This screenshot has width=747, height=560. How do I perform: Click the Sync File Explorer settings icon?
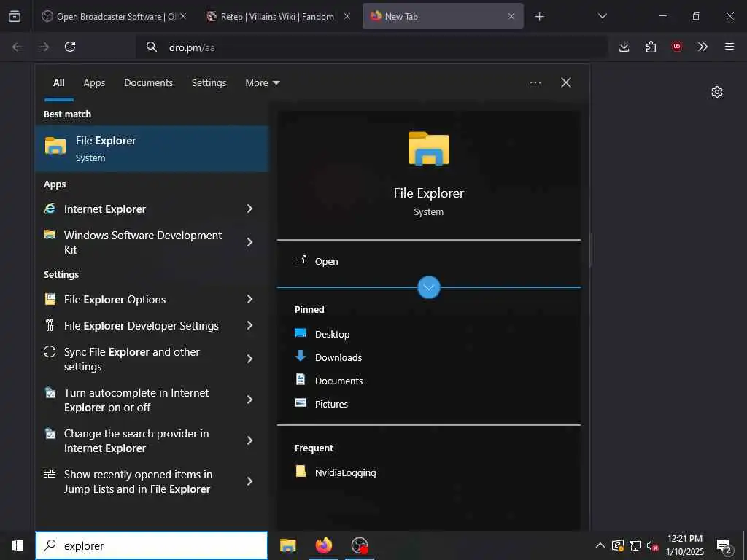(50, 351)
